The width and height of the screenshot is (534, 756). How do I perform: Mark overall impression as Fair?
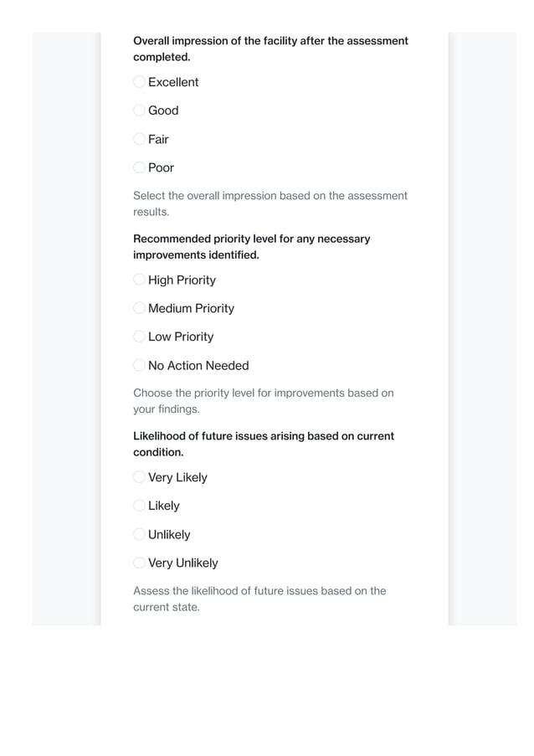point(140,139)
